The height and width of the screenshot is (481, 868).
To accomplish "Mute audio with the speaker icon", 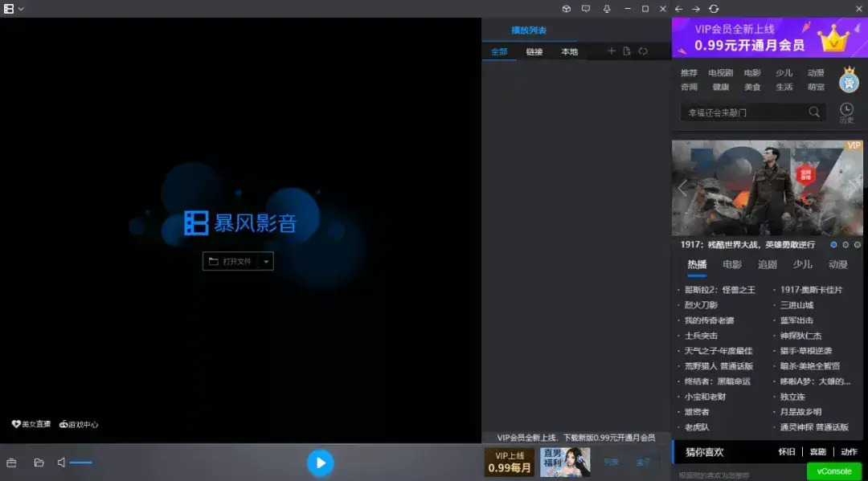I will coord(61,463).
